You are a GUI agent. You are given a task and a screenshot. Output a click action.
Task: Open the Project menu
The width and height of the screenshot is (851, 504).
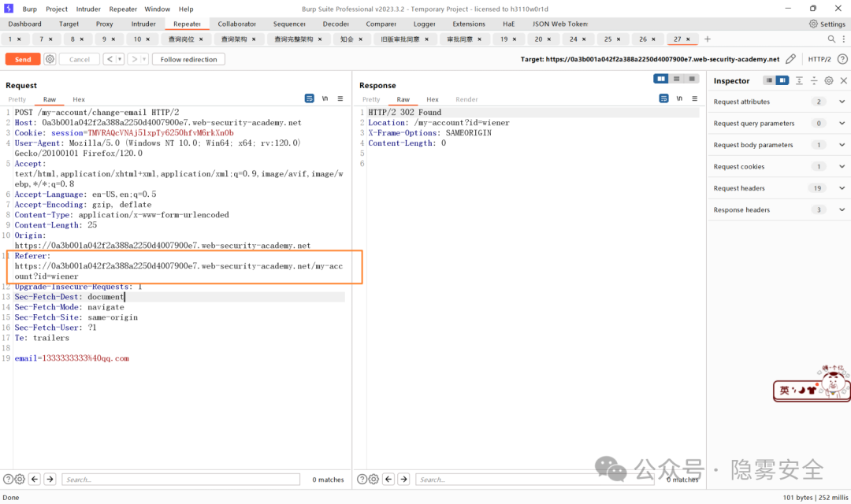click(x=57, y=9)
